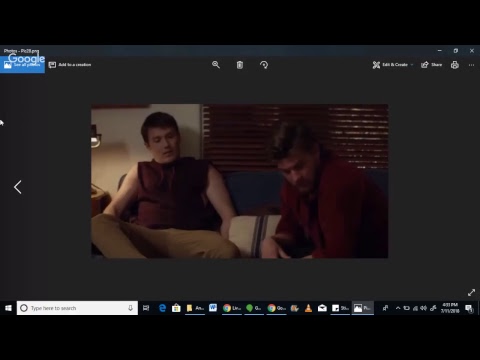Click the Cortana microphone icon

click(130, 308)
